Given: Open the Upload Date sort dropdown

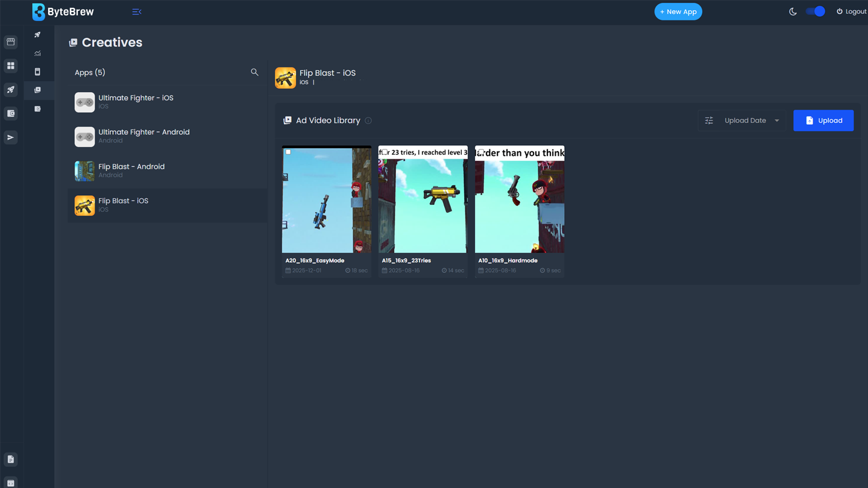Looking at the screenshot, I should [751, 120].
